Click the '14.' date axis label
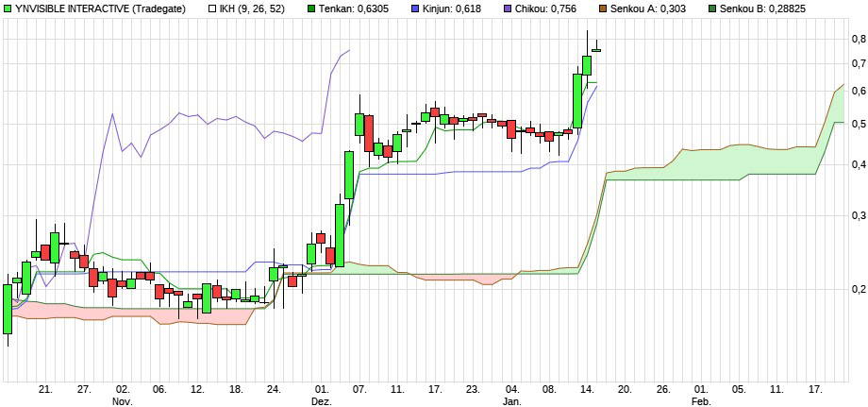868x407 pixels. point(588,390)
